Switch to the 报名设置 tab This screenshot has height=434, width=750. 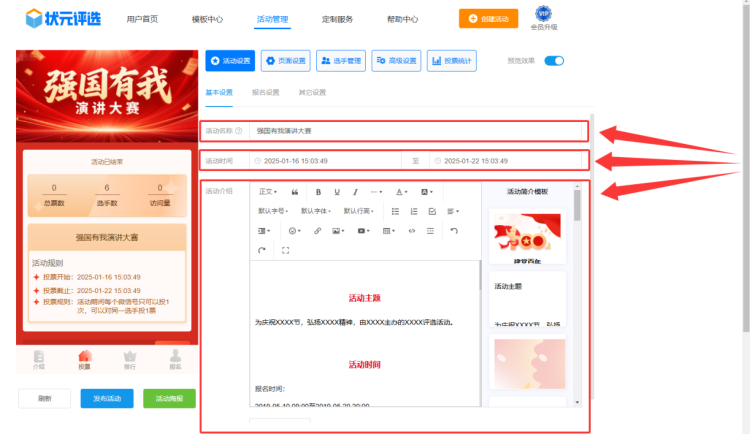(x=265, y=93)
